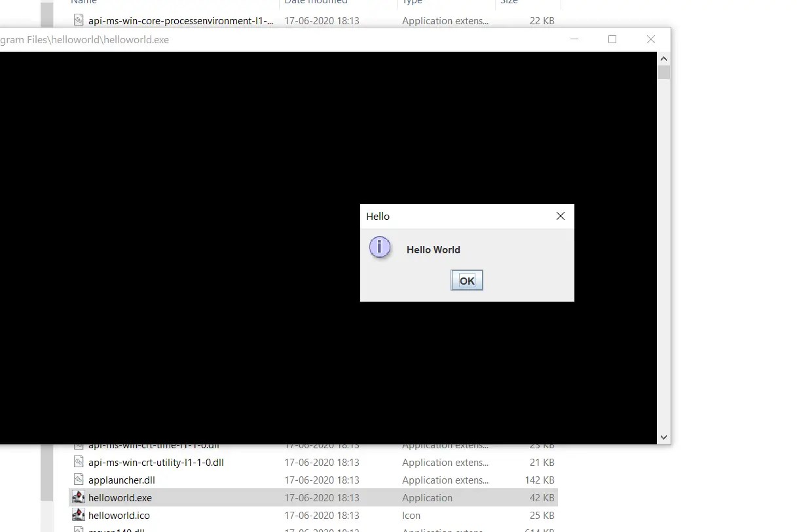Screen dimensions: 797x532
Task: Click the Hello World message text
Action: [433, 249]
